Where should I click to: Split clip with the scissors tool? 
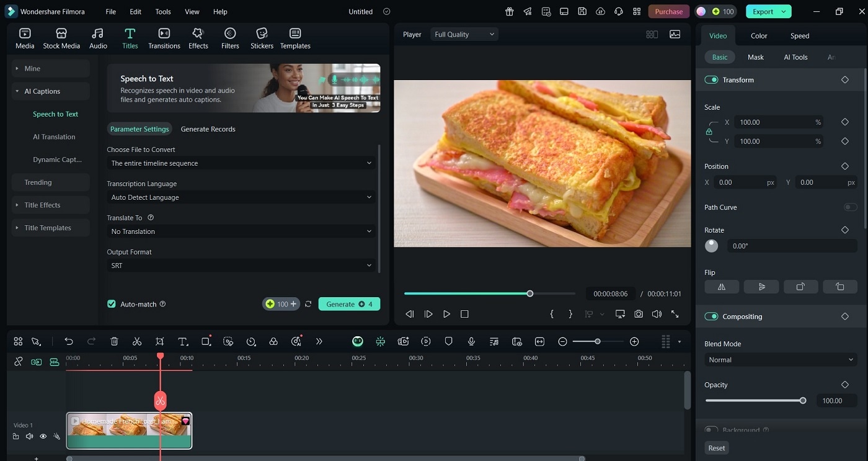(x=137, y=341)
